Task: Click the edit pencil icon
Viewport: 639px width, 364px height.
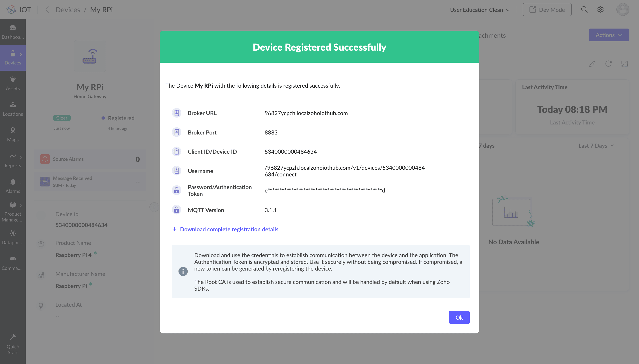Action: pos(592,64)
